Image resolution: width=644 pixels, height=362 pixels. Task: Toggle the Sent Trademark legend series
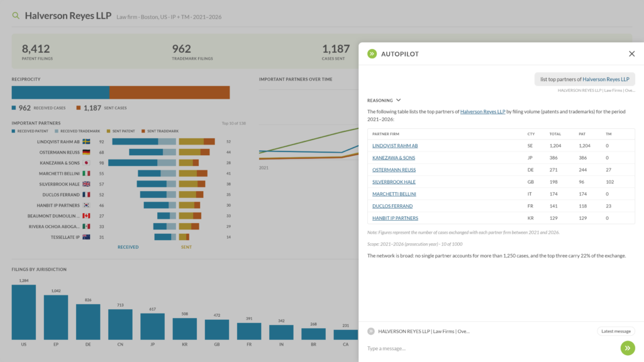160,131
